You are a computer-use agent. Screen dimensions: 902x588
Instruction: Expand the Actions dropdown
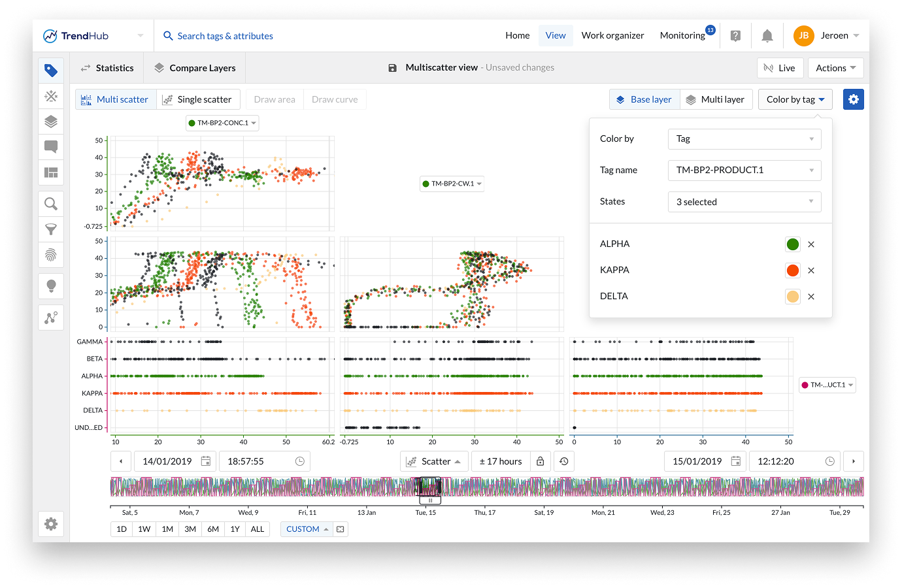(x=835, y=68)
